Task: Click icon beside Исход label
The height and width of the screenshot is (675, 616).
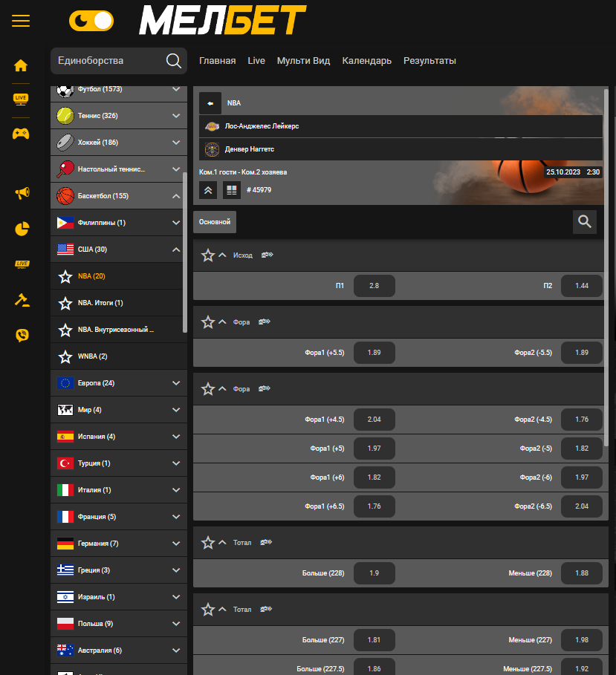Action: [267, 255]
